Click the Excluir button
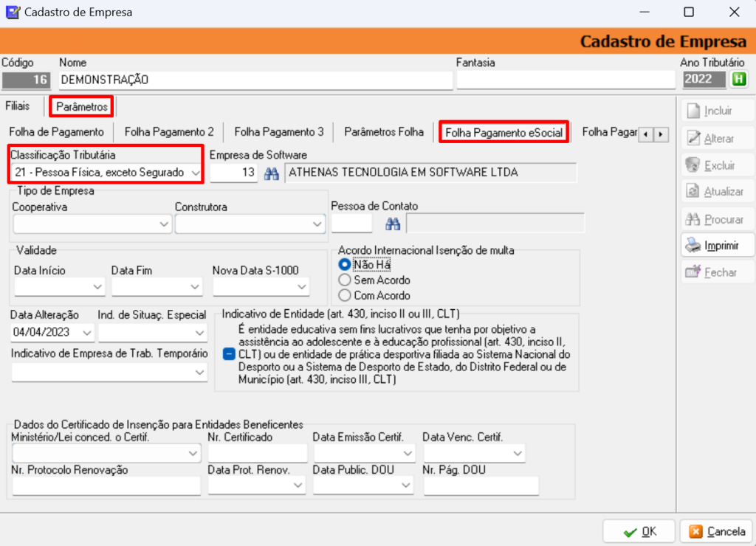756x546 pixels. (x=718, y=165)
